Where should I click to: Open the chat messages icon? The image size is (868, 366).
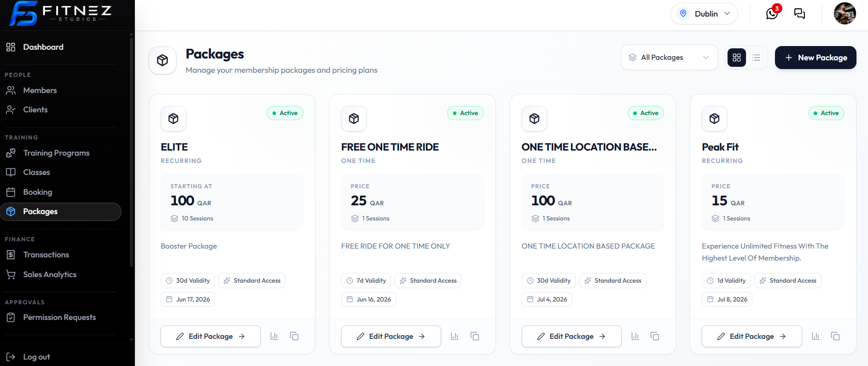[799, 14]
